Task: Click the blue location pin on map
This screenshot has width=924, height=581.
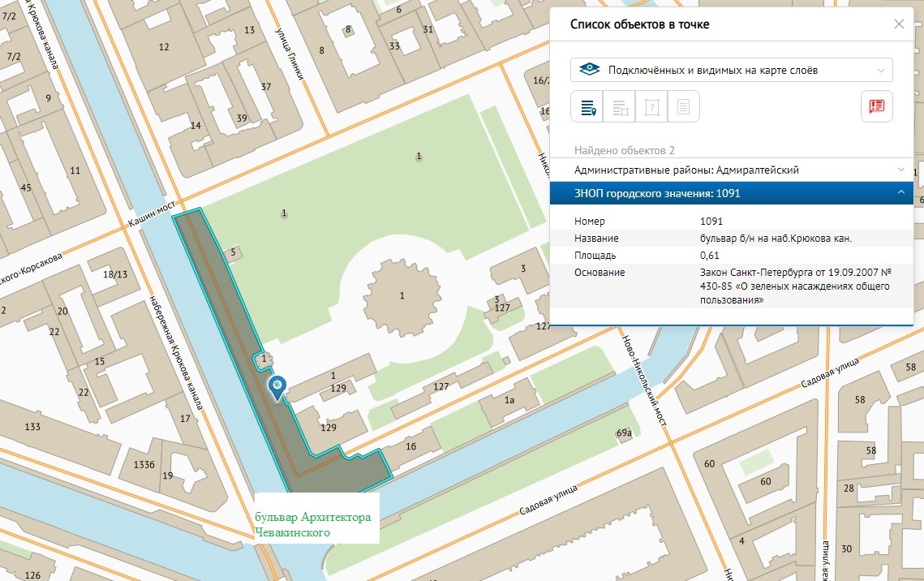Action: click(x=277, y=386)
